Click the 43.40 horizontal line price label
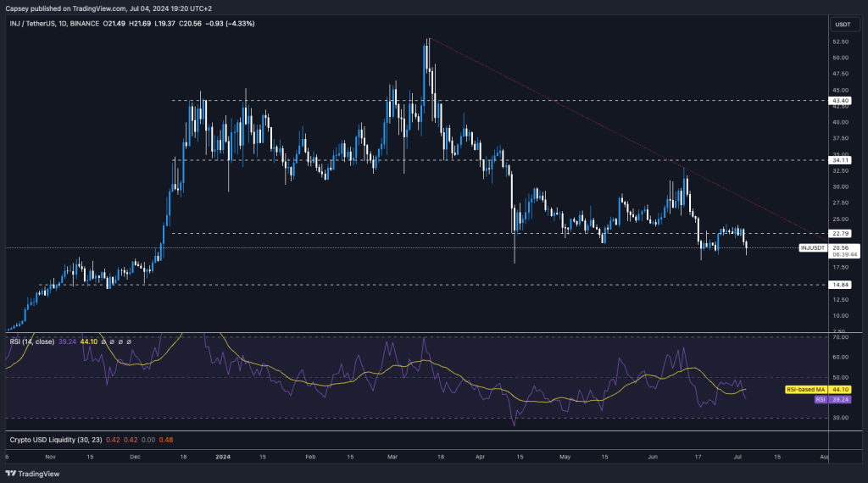 (x=841, y=101)
